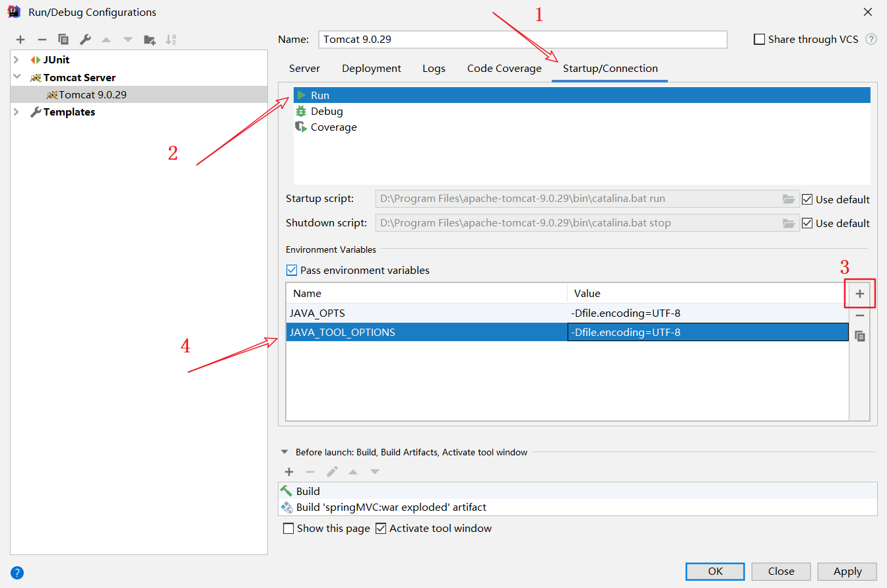Browse for the Shutdown script folder

(x=789, y=223)
